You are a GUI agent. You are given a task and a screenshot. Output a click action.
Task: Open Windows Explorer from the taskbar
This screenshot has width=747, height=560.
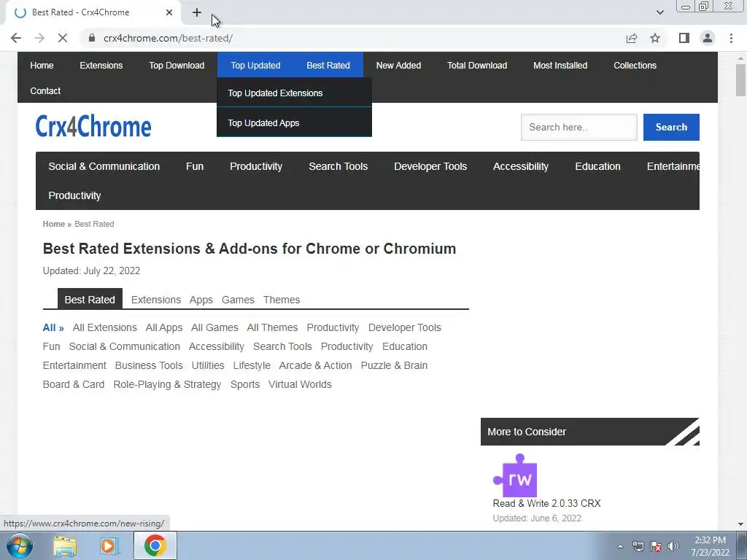pos(65,546)
